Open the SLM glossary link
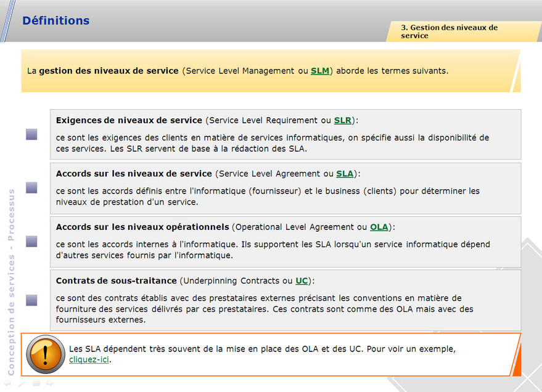 pos(320,71)
